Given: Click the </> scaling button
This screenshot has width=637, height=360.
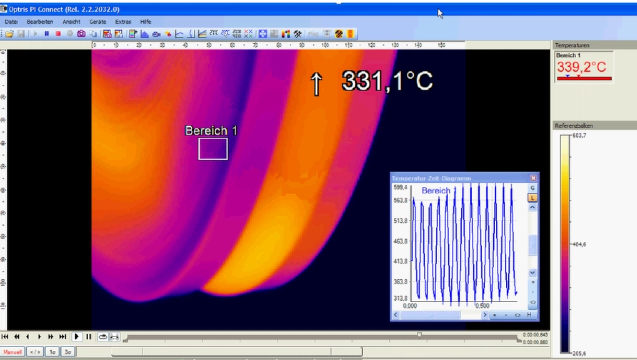Looking at the screenshot, I should (35, 352).
